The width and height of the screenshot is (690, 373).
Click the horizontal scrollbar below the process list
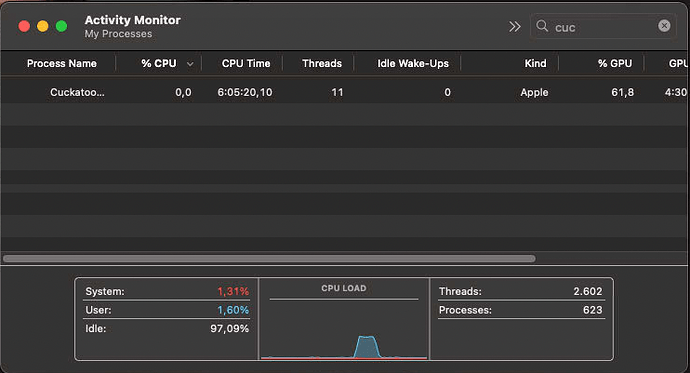(x=269, y=259)
